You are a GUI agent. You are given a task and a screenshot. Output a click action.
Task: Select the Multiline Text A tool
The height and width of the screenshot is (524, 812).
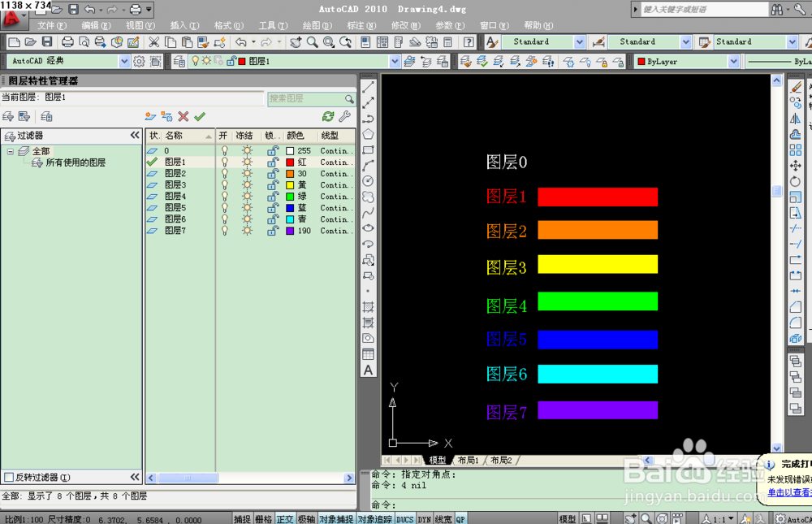(x=368, y=370)
